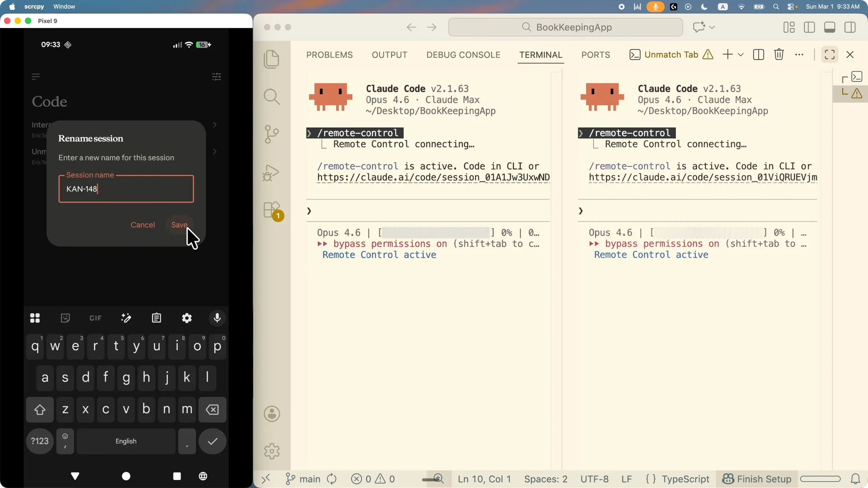The image size is (868, 488).
Task: Click Cancel in the Rename session dialog
Action: coord(142,225)
